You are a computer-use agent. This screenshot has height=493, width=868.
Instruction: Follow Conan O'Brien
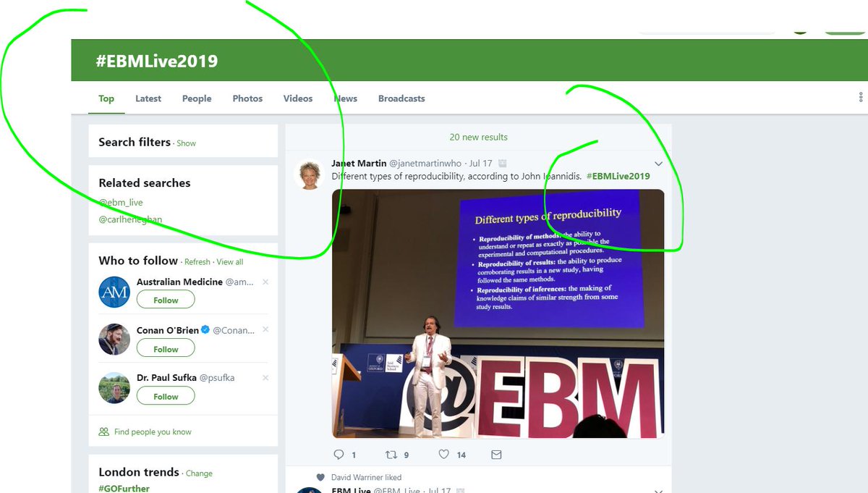pos(166,348)
